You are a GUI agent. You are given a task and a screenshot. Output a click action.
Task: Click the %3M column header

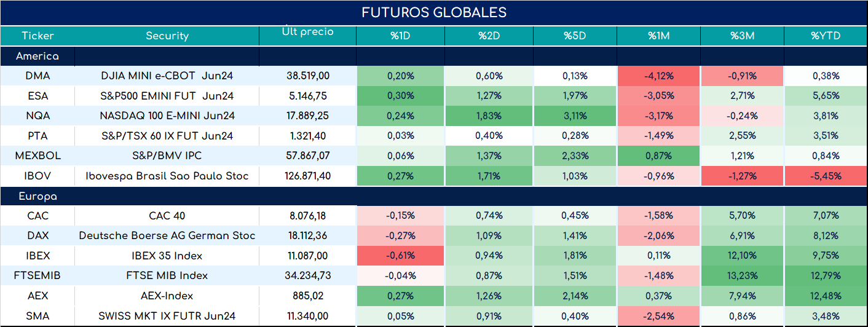tap(743, 36)
